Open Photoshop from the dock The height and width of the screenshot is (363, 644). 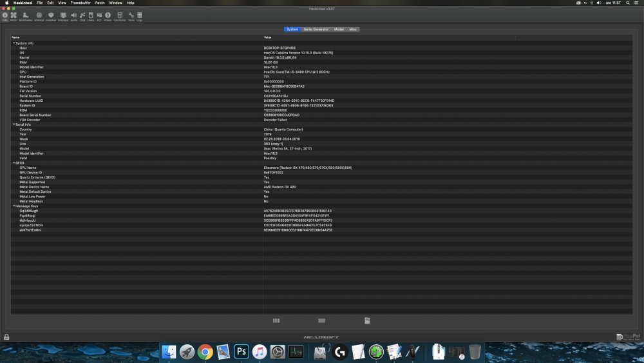241,352
